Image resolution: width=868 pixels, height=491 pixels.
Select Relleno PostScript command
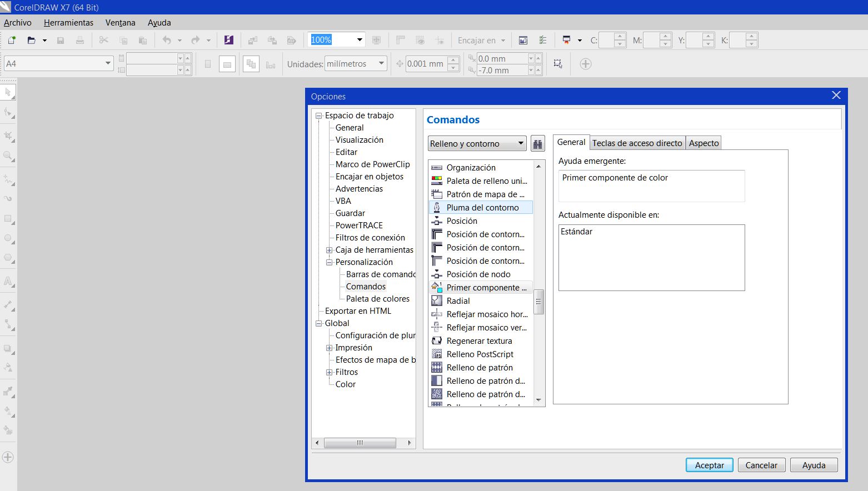[x=481, y=354]
